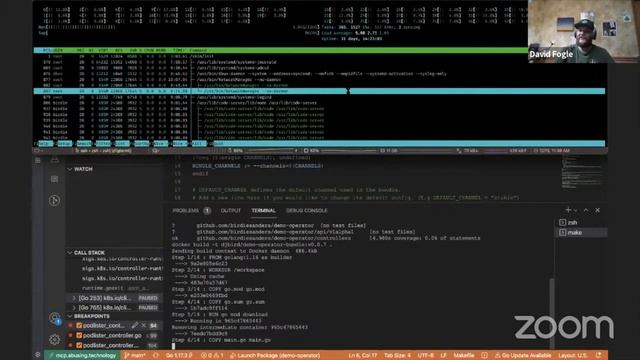Expand the Go 765 paused goroutine

74,308
